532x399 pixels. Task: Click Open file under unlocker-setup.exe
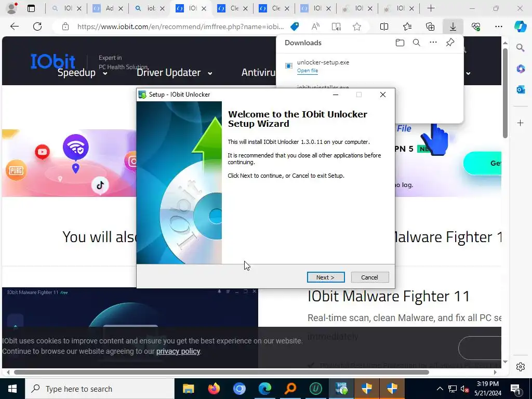coord(308,71)
